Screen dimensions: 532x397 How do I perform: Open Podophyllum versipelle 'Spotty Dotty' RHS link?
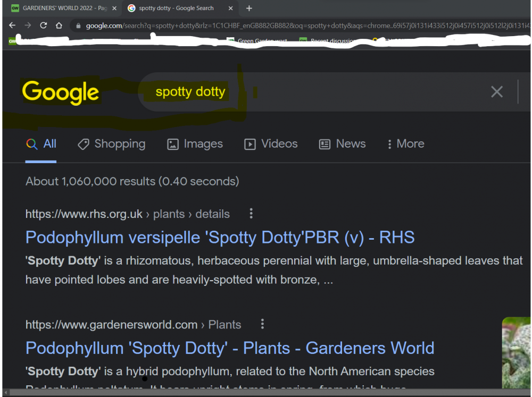point(220,238)
